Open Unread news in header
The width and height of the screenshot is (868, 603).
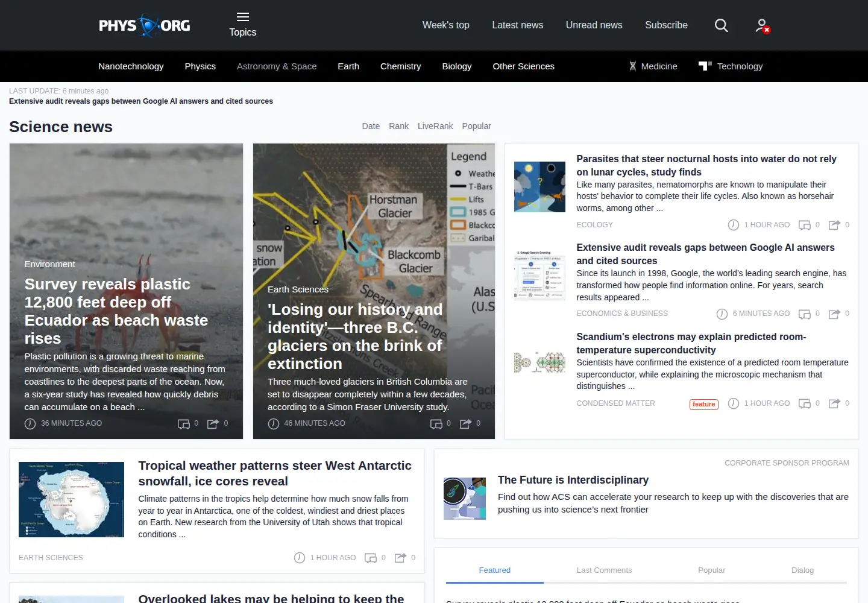594,25
